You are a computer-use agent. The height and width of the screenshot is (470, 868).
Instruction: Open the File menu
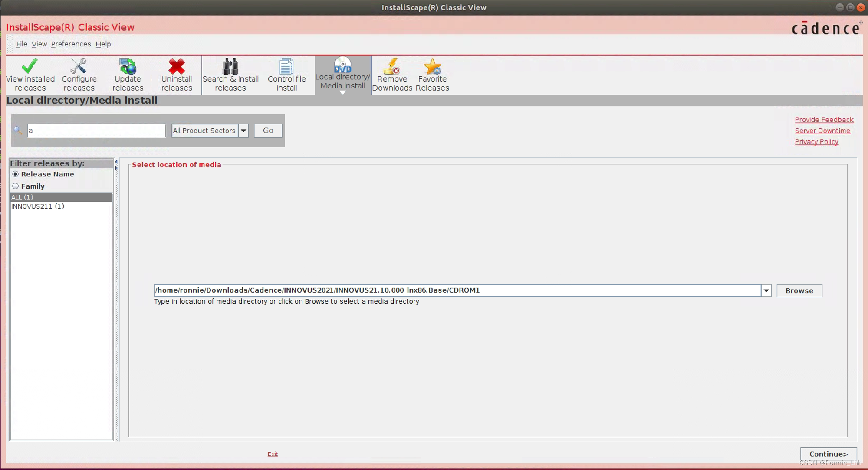point(22,44)
